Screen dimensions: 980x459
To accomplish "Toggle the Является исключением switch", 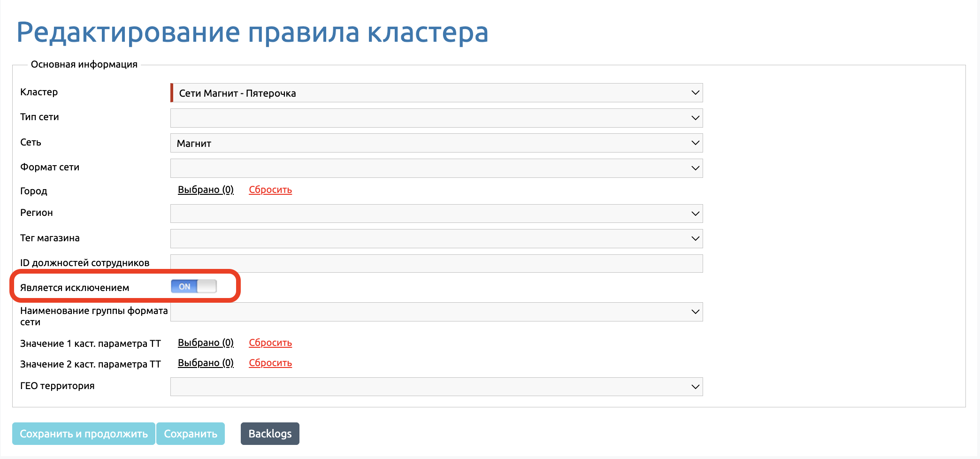I will (194, 286).
